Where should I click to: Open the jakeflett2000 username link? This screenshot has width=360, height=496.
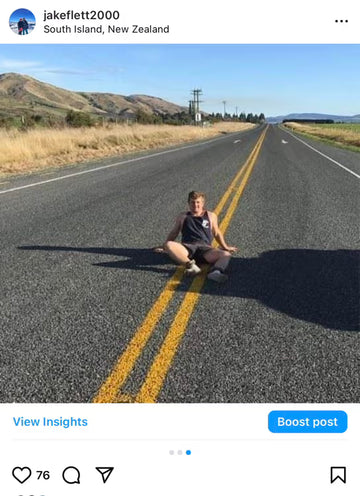(81, 15)
